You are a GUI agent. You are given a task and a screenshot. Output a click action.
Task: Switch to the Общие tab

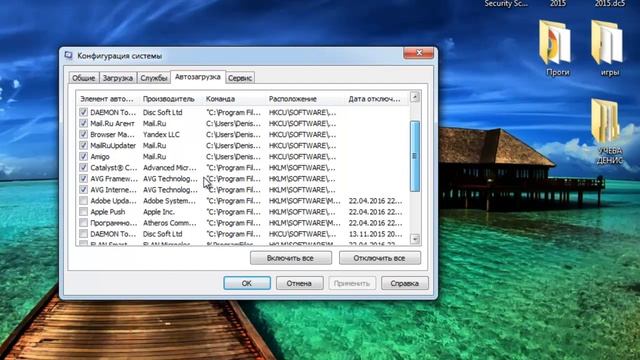pos(84,78)
